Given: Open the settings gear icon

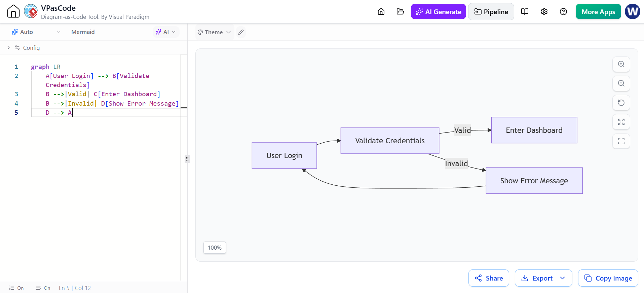Looking at the screenshot, I should click(544, 12).
